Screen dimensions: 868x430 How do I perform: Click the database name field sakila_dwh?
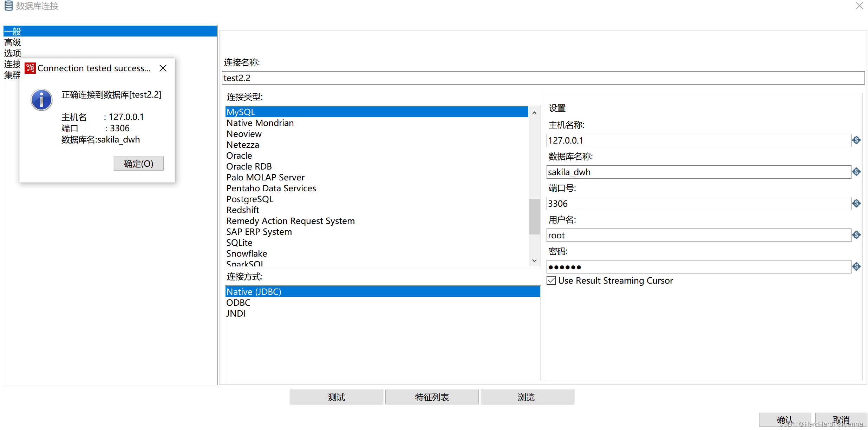pos(699,172)
